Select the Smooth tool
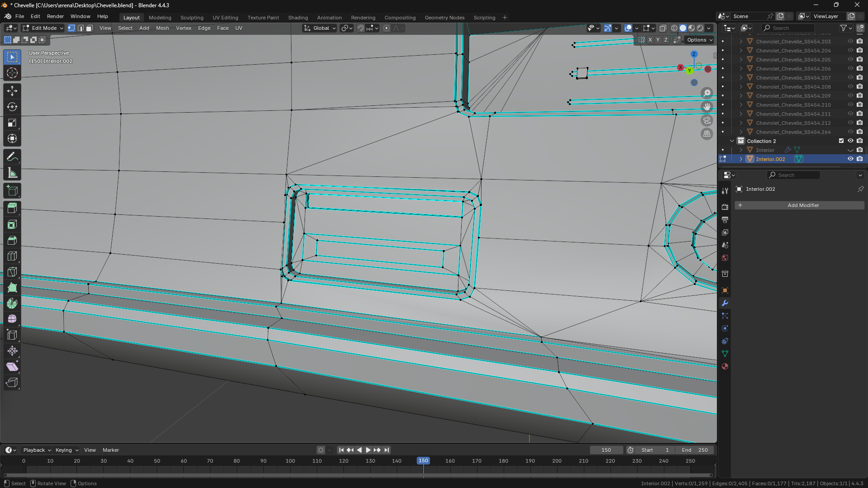Screen dimensions: 868x488 (x=12, y=319)
